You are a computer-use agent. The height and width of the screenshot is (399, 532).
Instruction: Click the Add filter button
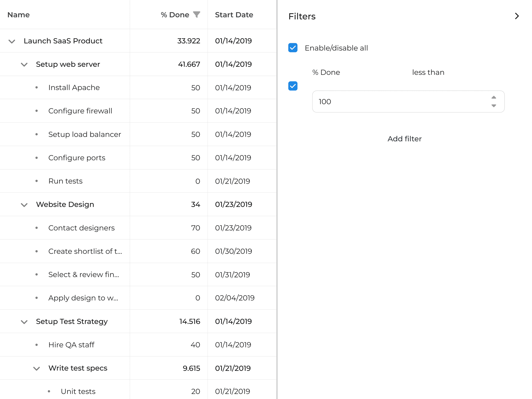[x=404, y=139]
